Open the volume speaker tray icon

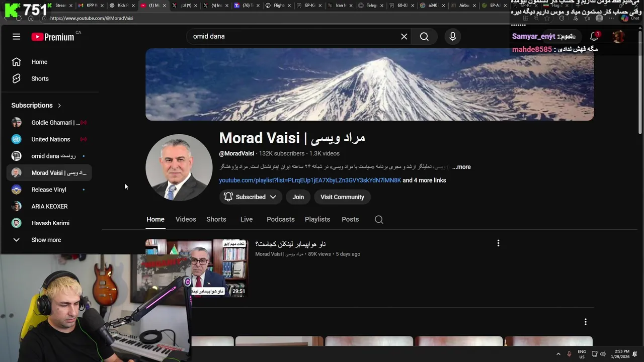(602, 354)
